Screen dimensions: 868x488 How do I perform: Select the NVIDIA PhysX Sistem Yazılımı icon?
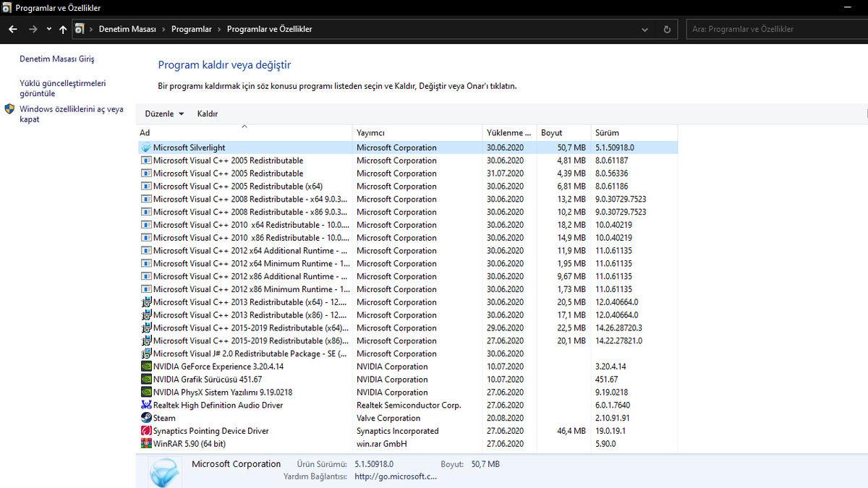(x=145, y=392)
